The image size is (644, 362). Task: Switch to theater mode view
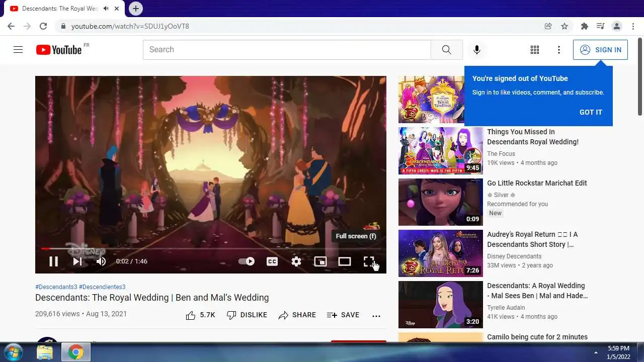click(345, 261)
